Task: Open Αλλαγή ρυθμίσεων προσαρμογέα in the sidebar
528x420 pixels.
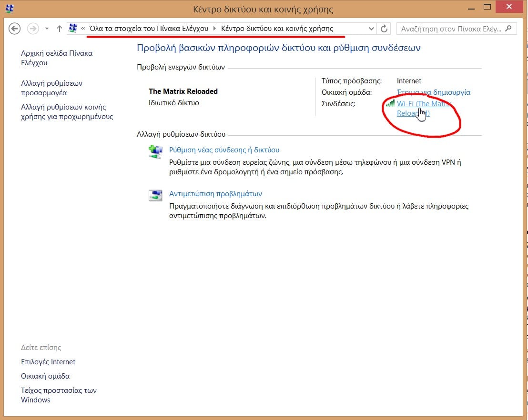Action: click(x=51, y=88)
